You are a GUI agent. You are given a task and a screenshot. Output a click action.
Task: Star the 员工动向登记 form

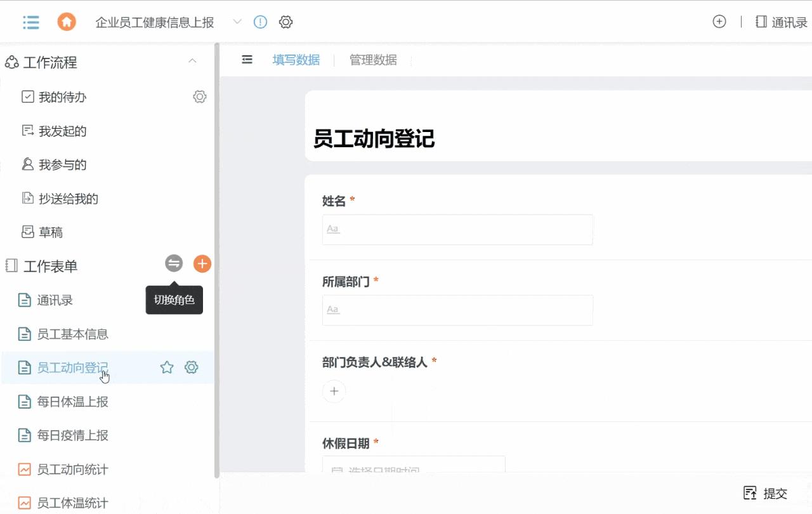[x=167, y=367]
